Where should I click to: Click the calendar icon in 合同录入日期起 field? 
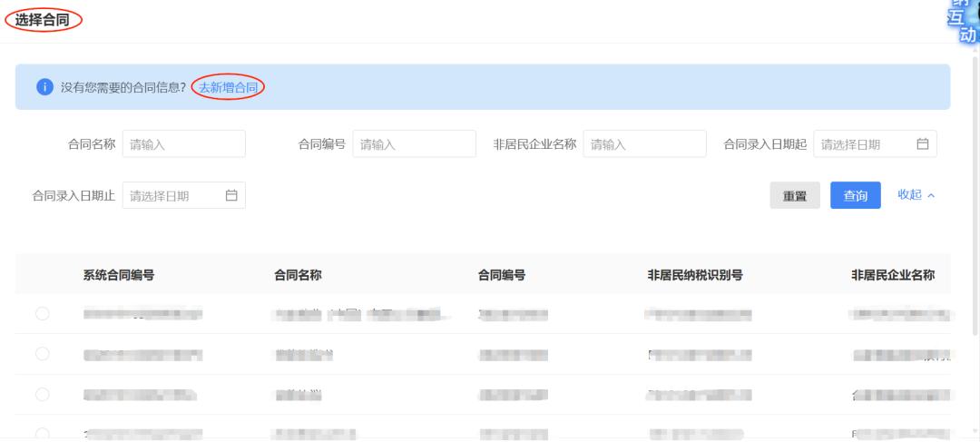tap(922, 144)
